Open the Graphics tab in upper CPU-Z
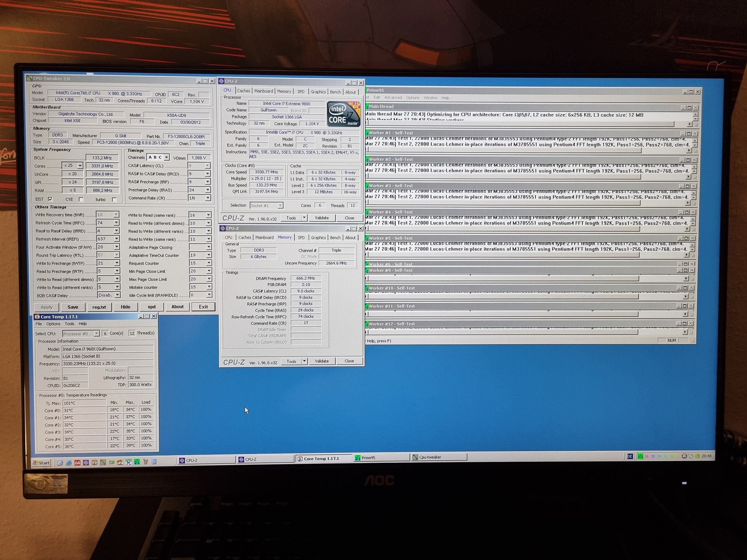The width and height of the screenshot is (747, 560). click(x=318, y=91)
